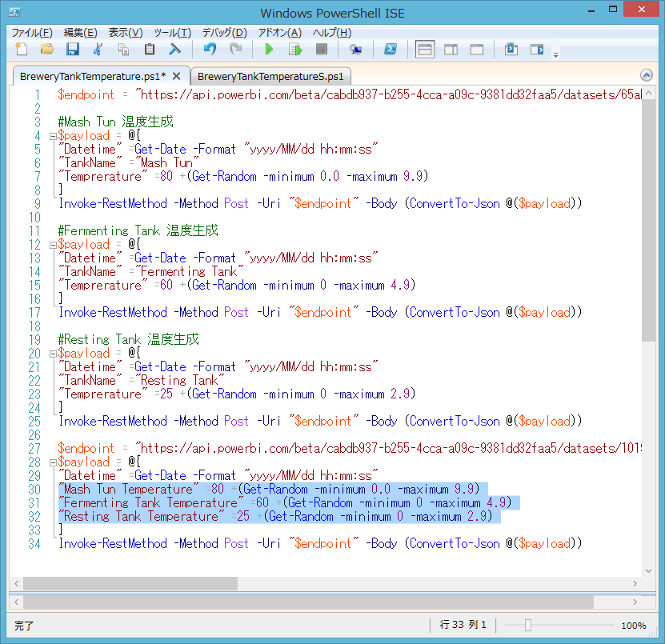Viewport: 665px width, 644px height.
Task: Open a script with the folder icon
Action: (x=47, y=49)
